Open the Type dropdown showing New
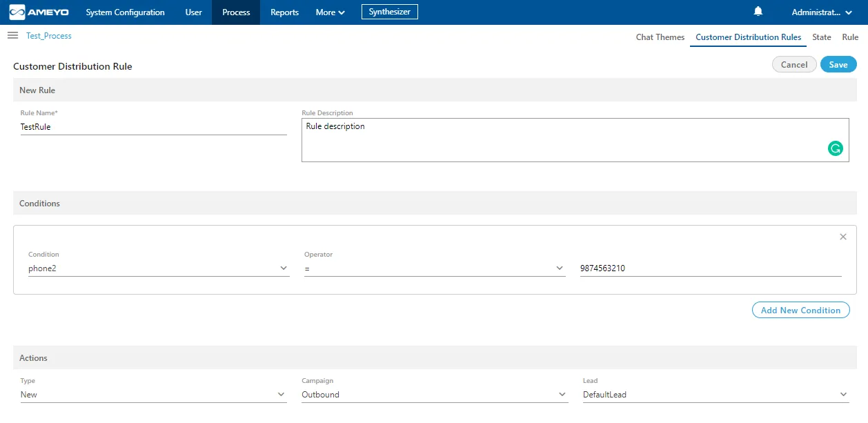This screenshot has height=423, width=868. point(153,395)
